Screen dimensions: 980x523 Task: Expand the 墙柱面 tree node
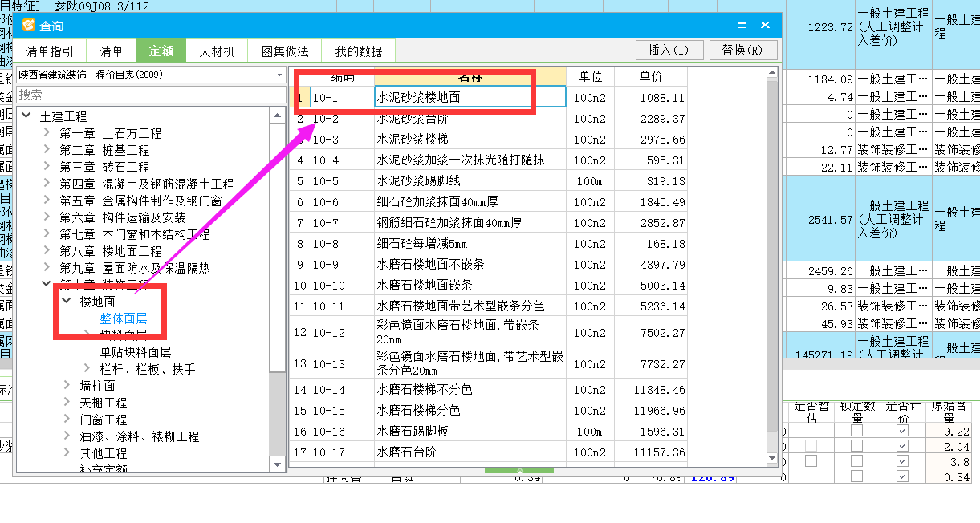pyautogui.click(x=67, y=386)
